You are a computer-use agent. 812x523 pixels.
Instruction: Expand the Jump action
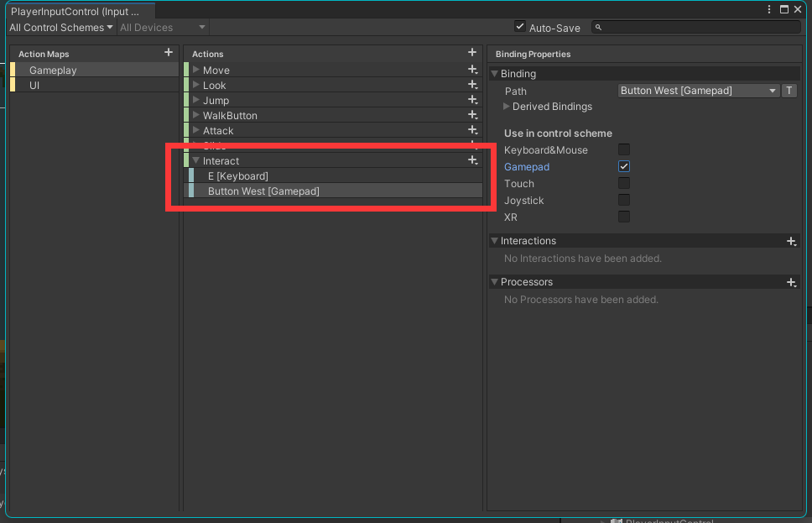(x=196, y=100)
